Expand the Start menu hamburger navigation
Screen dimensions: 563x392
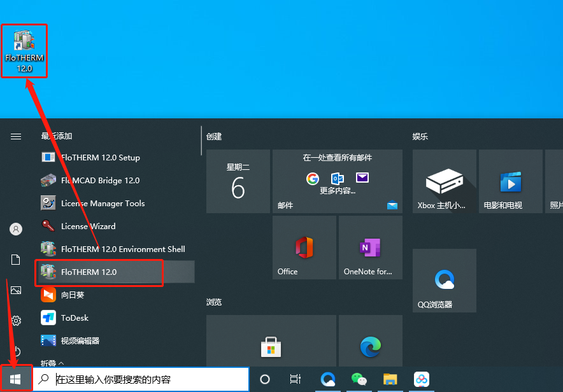[x=16, y=136]
